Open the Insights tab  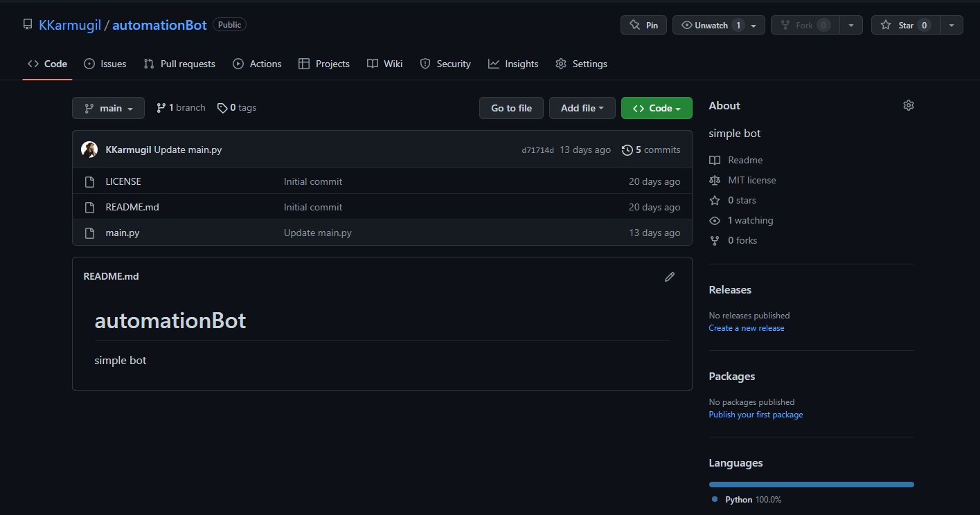(513, 64)
